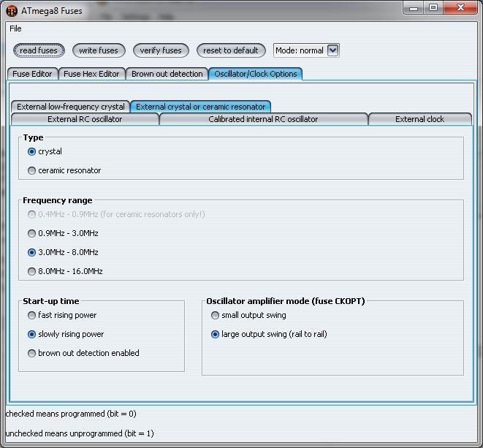Viewport: 483px width, 448px height.
Task: Switch to Fuse Hex Editor tab
Action: click(91, 74)
